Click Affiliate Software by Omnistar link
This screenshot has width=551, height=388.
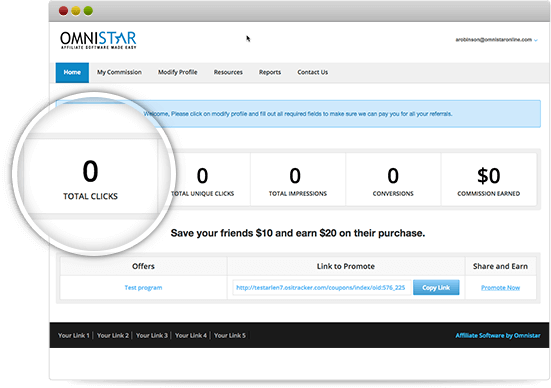pyautogui.click(x=498, y=335)
